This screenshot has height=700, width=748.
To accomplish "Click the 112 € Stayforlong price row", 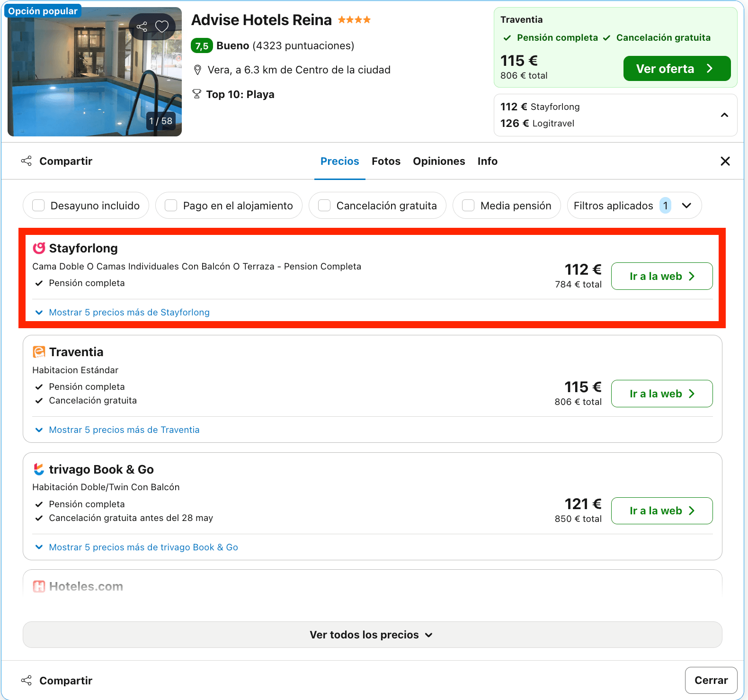I will point(540,107).
